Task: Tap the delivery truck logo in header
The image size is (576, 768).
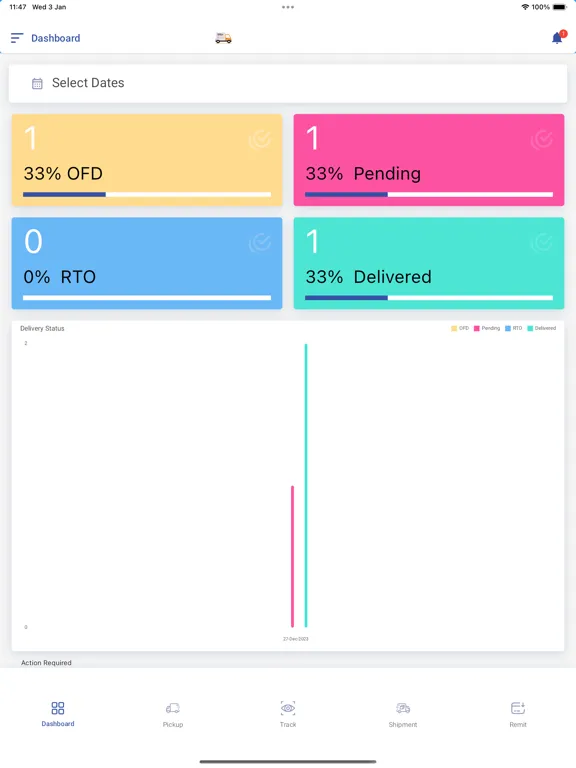Action: 223,38
